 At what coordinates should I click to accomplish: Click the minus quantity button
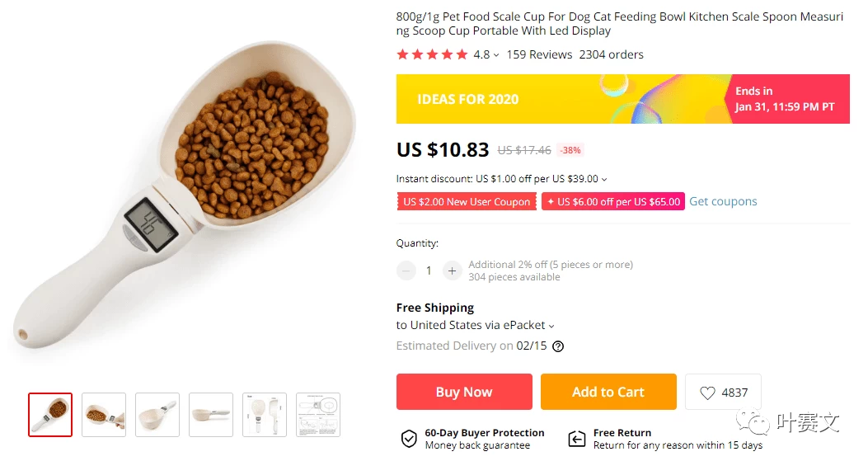(x=406, y=270)
